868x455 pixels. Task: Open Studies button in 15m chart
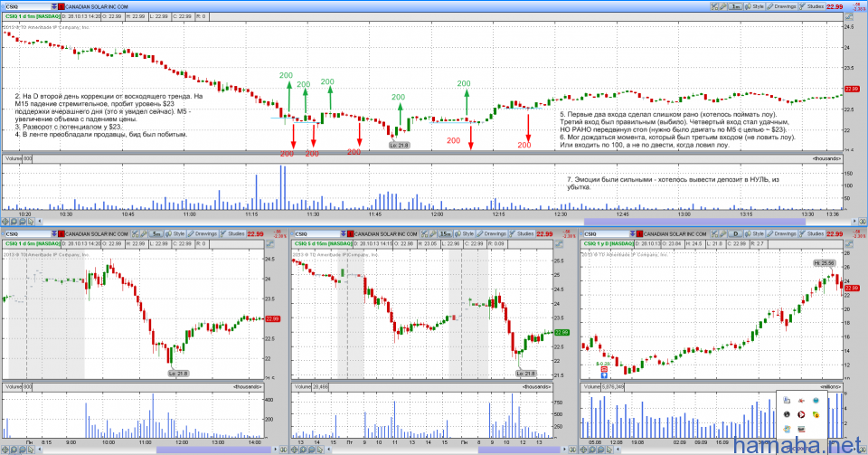522,234
